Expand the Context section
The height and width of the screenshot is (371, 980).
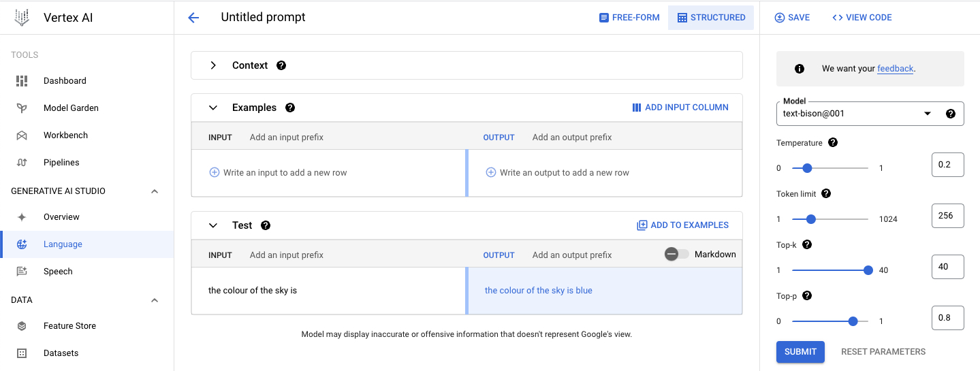click(213, 65)
